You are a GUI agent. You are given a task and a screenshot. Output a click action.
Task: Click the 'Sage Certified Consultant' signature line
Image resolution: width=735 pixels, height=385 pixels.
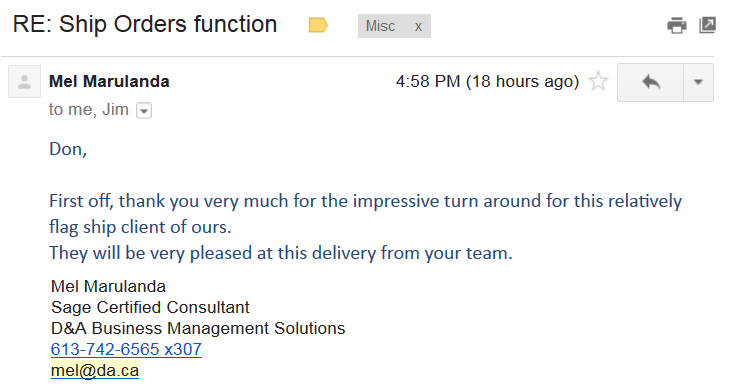(x=150, y=307)
